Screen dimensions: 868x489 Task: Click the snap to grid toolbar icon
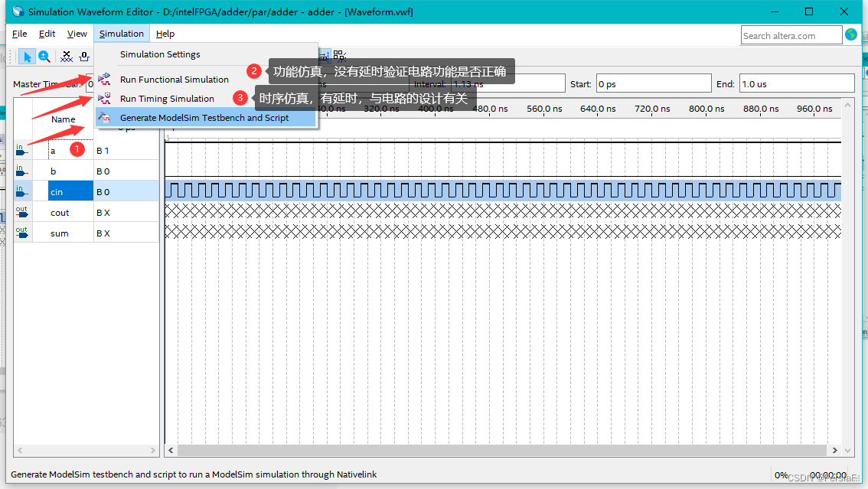click(x=339, y=57)
